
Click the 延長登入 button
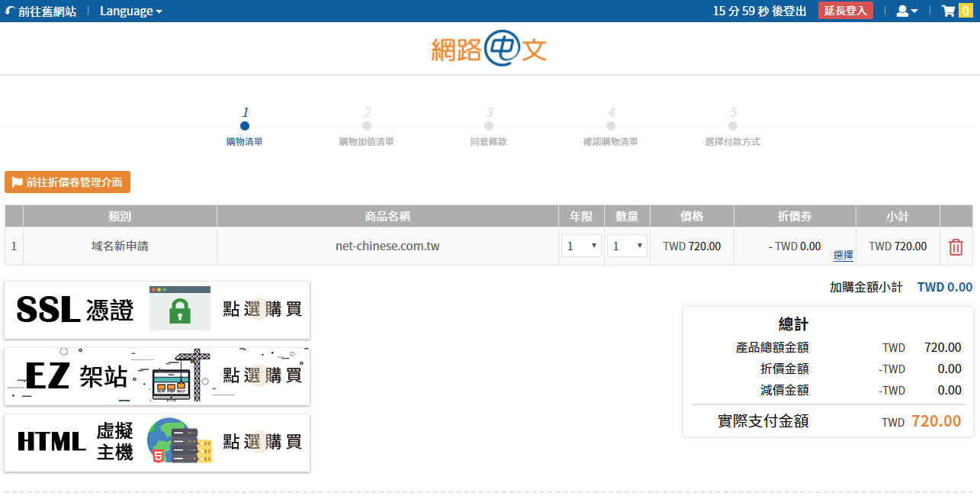click(845, 11)
